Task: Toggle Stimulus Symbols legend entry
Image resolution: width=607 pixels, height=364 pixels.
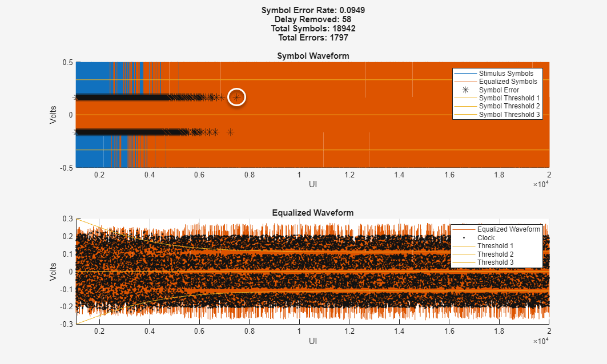Action: (506, 74)
